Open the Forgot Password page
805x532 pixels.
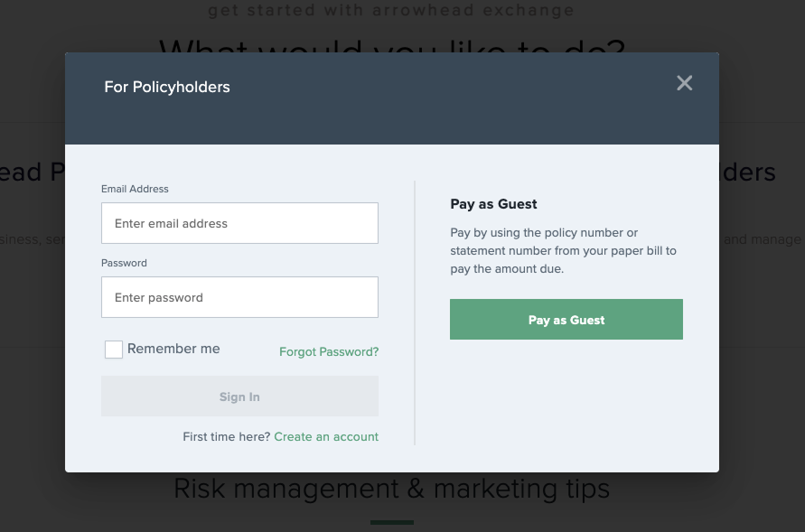pyautogui.click(x=329, y=351)
